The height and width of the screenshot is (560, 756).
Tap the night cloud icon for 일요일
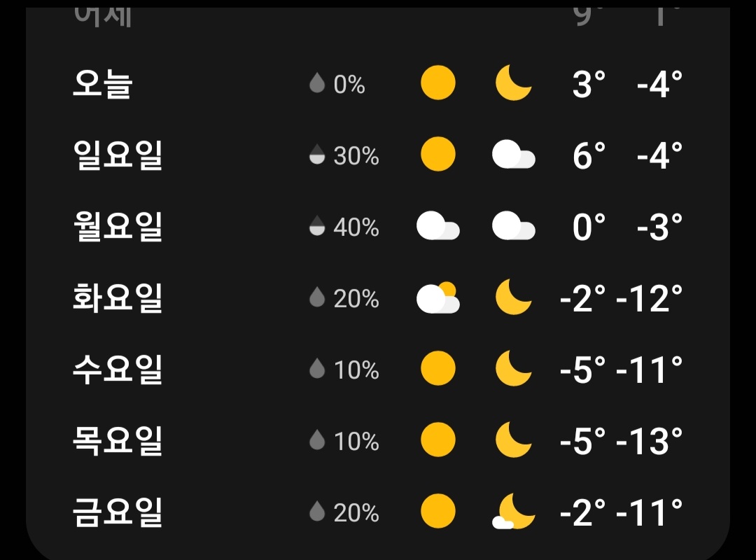click(514, 155)
